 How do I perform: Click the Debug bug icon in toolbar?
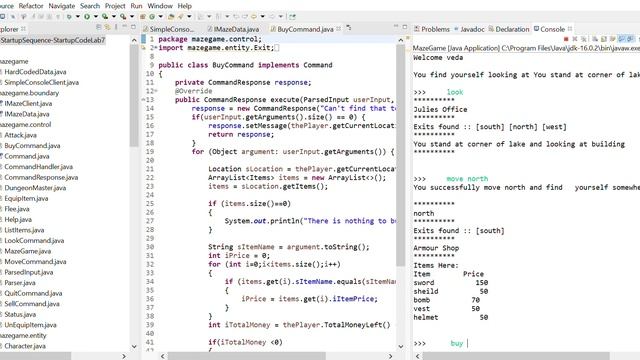[x=69, y=16]
